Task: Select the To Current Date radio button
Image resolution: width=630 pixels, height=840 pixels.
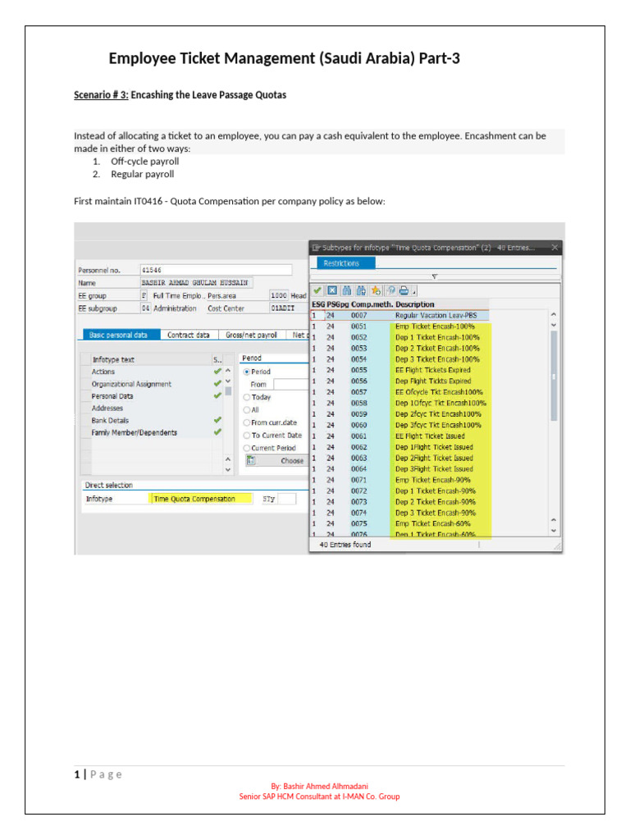Action: pos(247,436)
